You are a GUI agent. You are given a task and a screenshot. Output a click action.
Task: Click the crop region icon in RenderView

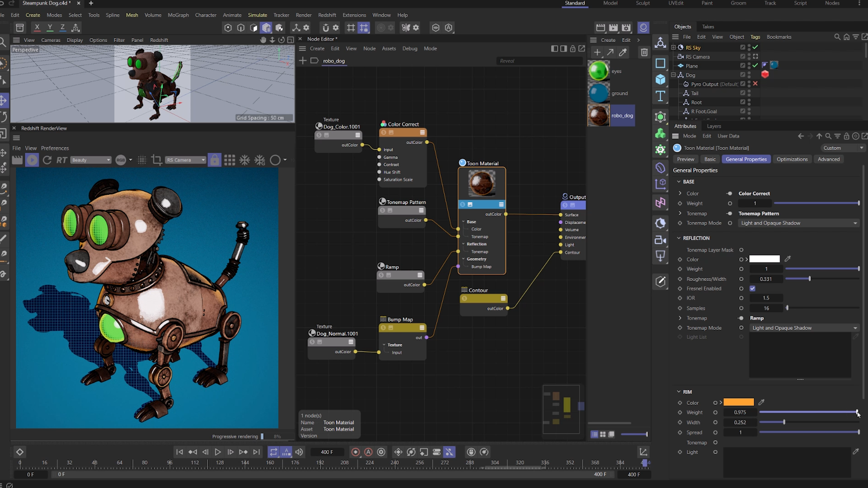point(156,160)
